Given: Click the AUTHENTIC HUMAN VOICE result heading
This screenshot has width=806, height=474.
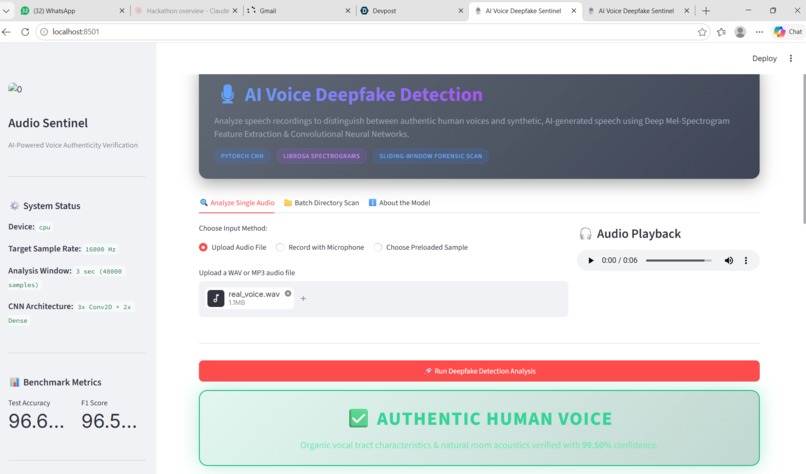Looking at the screenshot, I should pyautogui.click(x=494, y=418).
